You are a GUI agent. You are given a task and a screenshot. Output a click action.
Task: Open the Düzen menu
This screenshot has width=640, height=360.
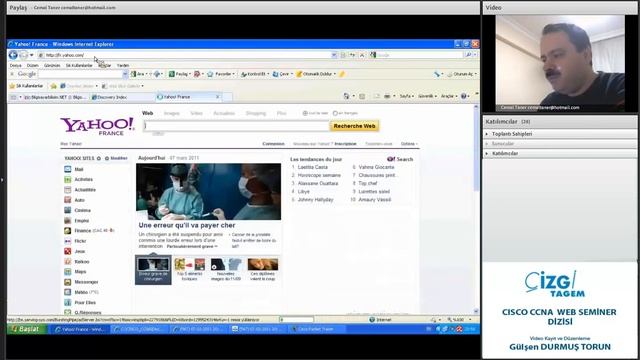pyautogui.click(x=33, y=65)
